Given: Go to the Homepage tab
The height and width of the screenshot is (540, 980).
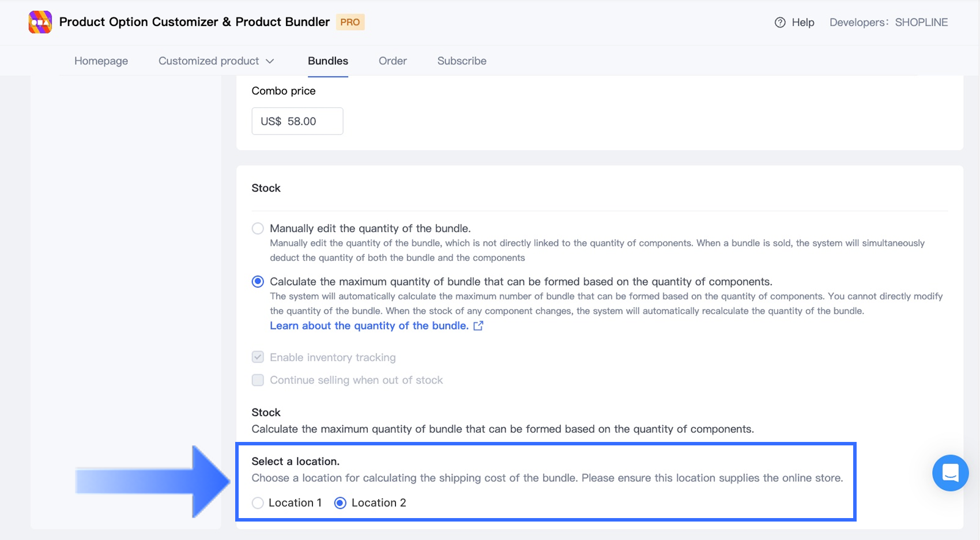Looking at the screenshot, I should pyautogui.click(x=101, y=61).
